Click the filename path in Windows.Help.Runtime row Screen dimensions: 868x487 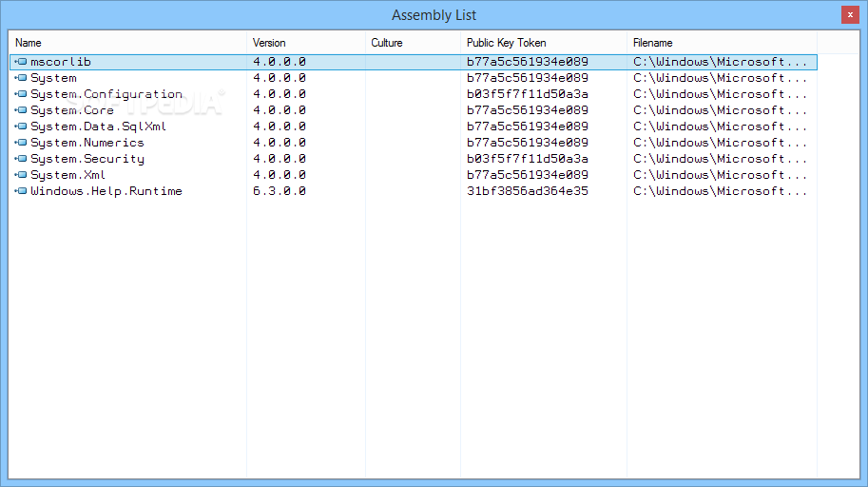point(721,191)
